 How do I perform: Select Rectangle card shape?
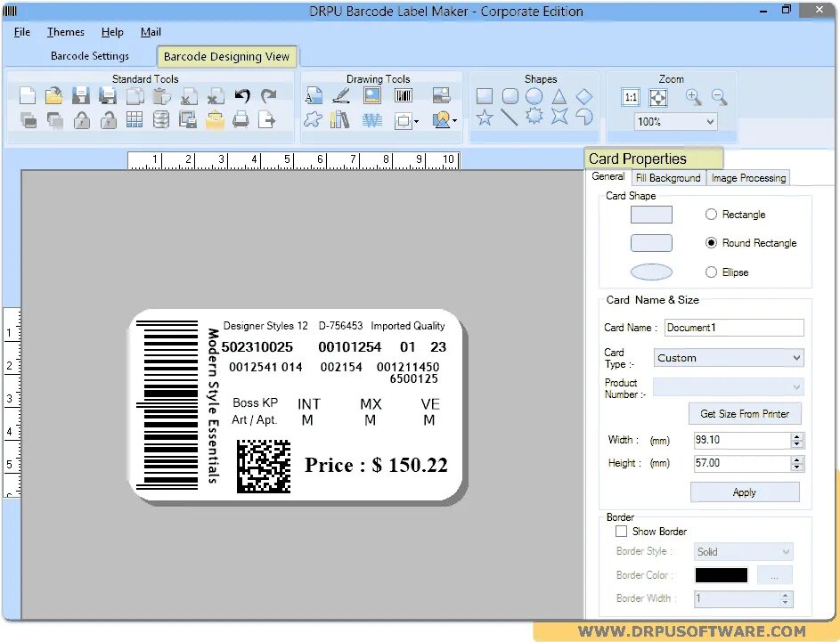coord(711,215)
